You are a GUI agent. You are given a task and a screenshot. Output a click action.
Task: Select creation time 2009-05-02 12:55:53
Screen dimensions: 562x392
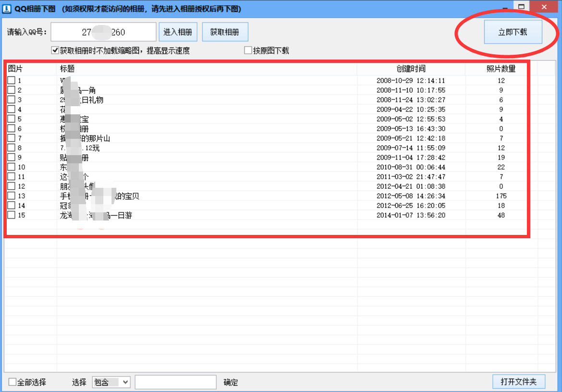(x=411, y=119)
